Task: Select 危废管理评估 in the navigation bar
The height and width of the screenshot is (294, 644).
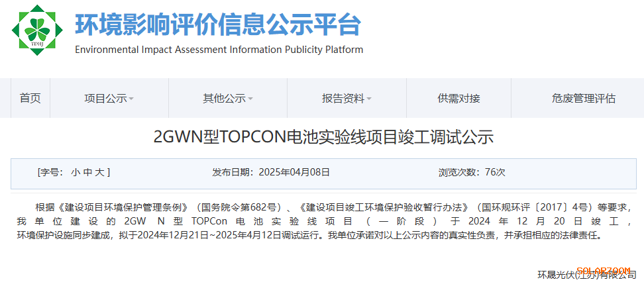Action: click(583, 98)
